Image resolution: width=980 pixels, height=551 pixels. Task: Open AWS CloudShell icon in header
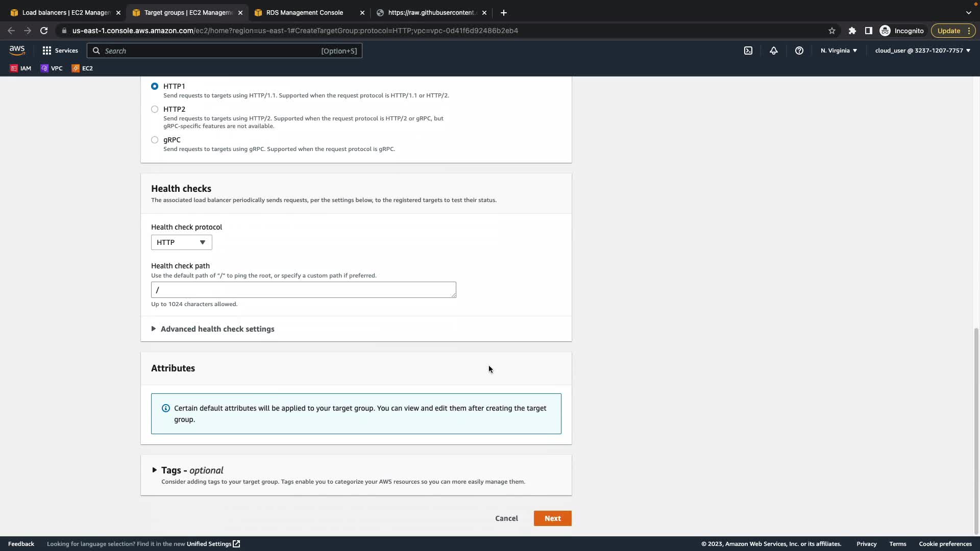pos(748,51)
